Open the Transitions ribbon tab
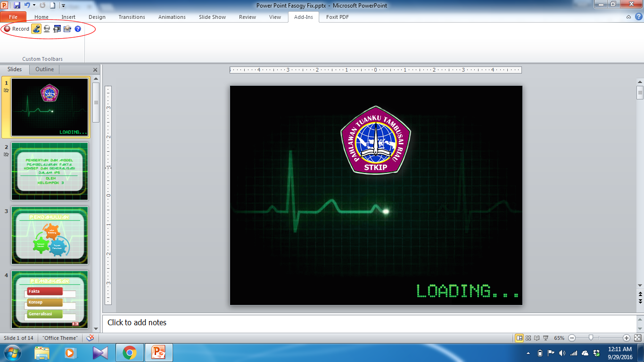 tap(132, 17)
